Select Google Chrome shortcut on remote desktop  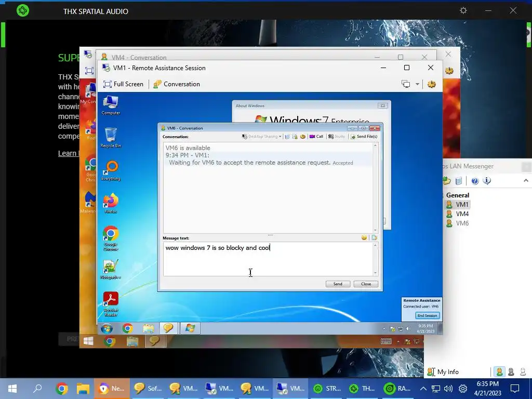click(x=111, y=238)
